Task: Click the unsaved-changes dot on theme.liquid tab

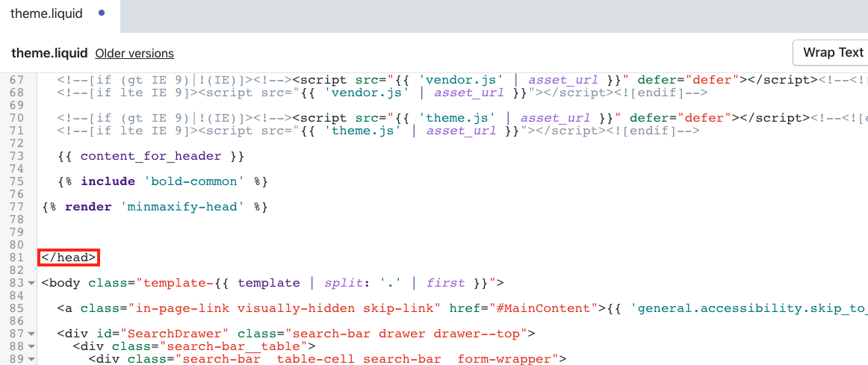Action: [x=101, y=13]
